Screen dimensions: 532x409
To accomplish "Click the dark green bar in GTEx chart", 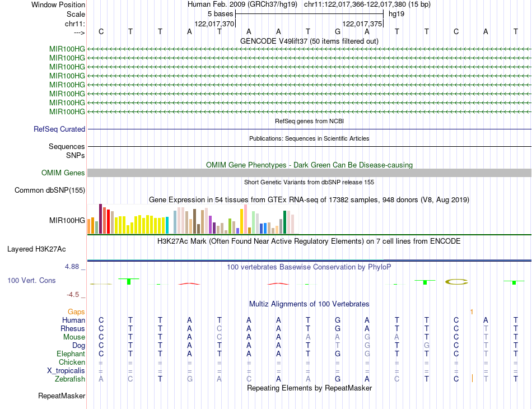I will click(285, 222).
